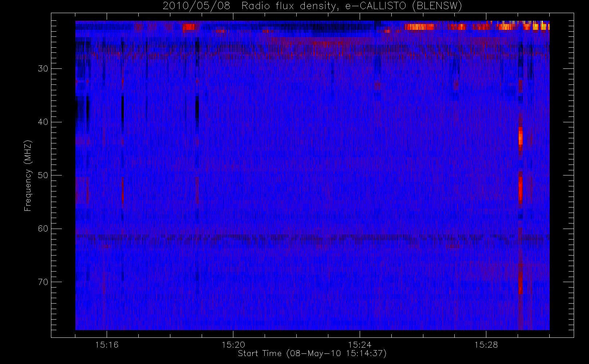Click the red burst near 52 MHz at 15:29
This screenshot has width=589, height=364.
click(521, 189)
